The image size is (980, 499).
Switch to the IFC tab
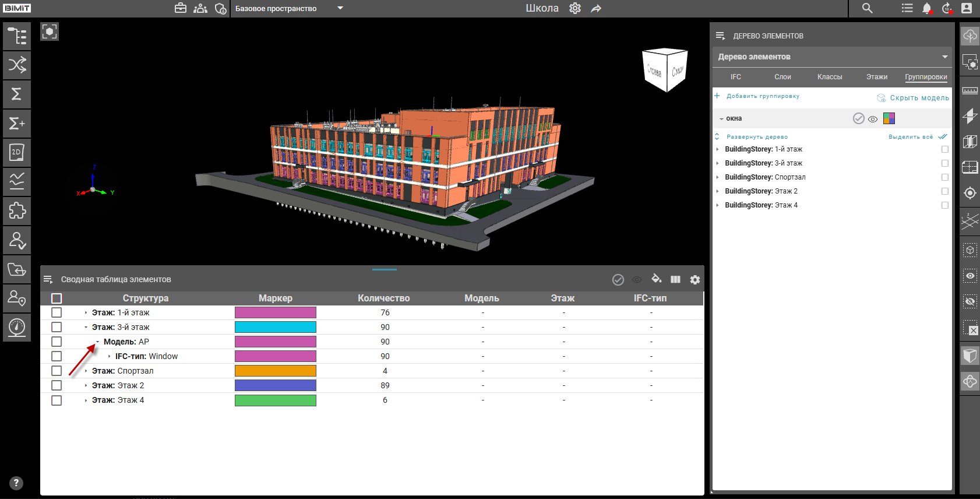(735, 77)
